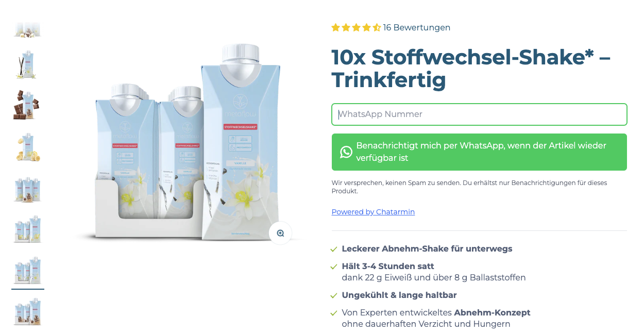
Task: Focus the WhatsApp Nummer input field
Action: click(x=479, y=114)
